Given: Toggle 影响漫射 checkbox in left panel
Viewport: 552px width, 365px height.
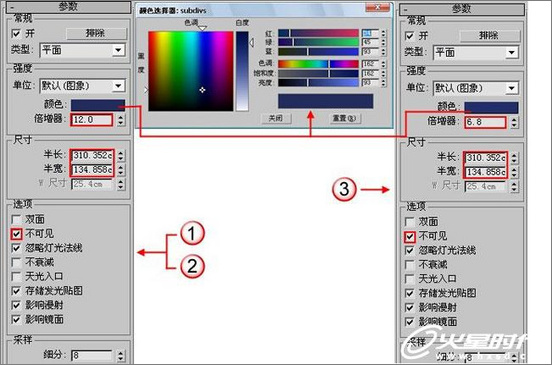Looking at the screenshot, I should [x=16, y=305].
